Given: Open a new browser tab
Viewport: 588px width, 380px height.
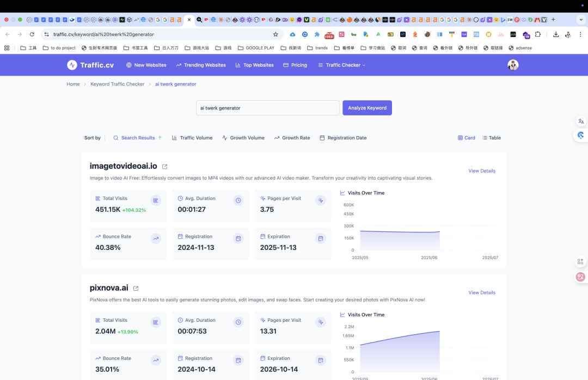Looking at the screenshot, I should (553, 20).
